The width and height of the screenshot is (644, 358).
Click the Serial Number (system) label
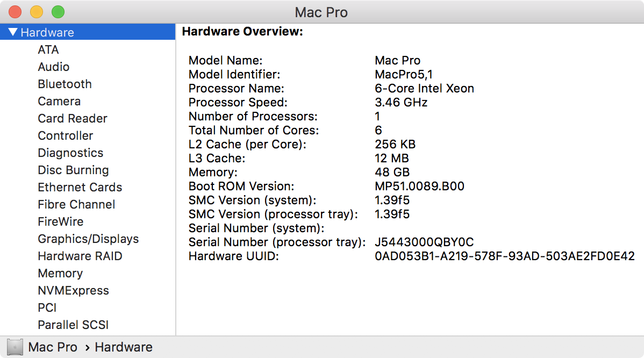point(257,228)
